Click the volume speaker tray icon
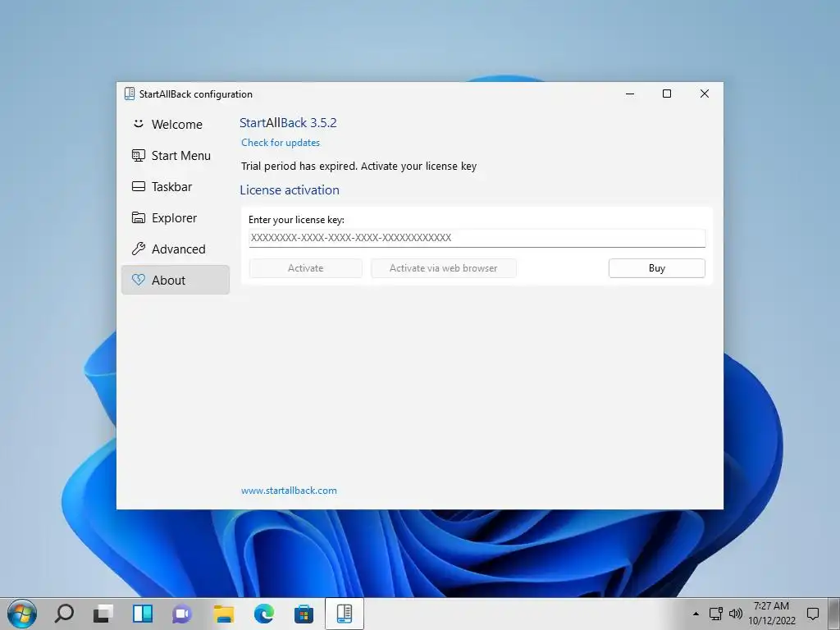This screenshot has width=840, height=630. tap(736, 614)
